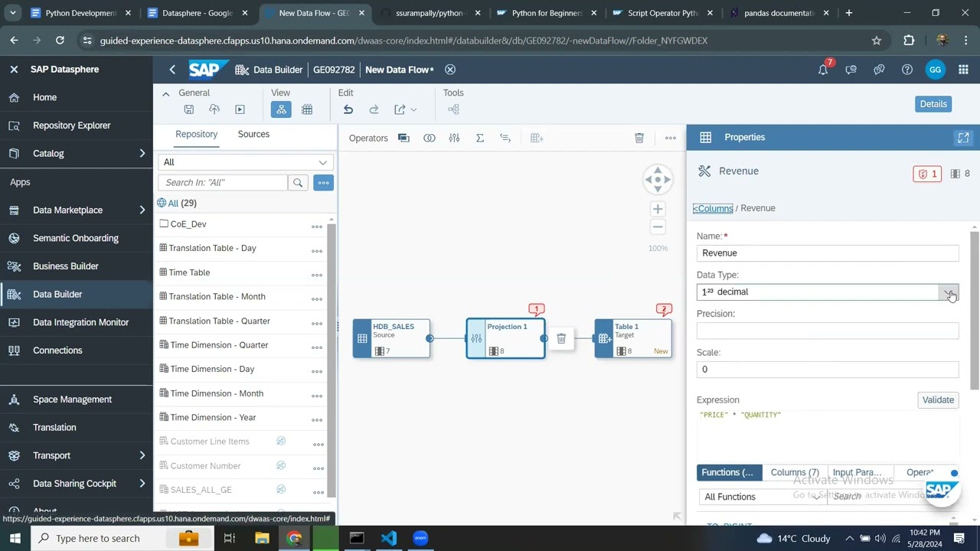
Task: Click the Precision input field
Action: pyautogui.click(x=828, y=331)
